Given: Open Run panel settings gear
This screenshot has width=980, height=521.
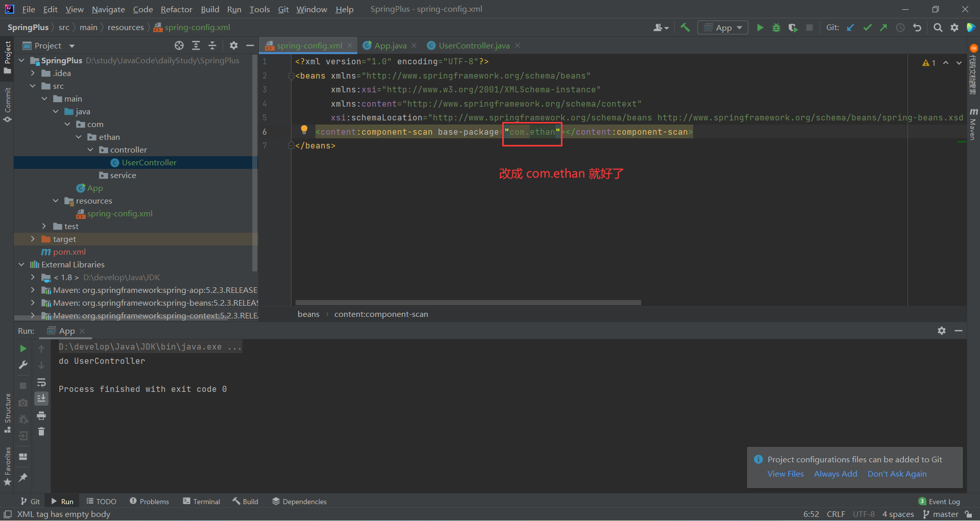Looking at the screenshot, I should pyautogui.click(x=942, y=331).
